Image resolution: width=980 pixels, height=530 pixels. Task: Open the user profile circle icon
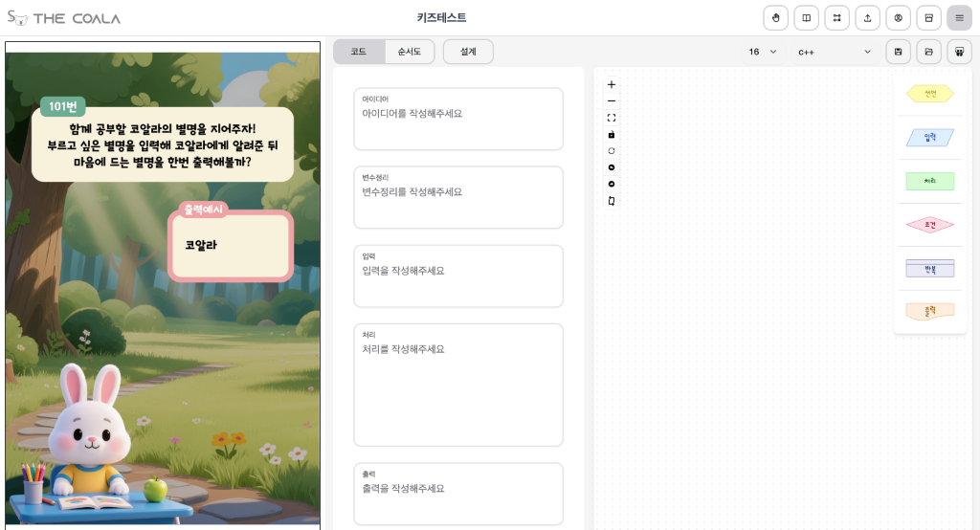point(898,18)
